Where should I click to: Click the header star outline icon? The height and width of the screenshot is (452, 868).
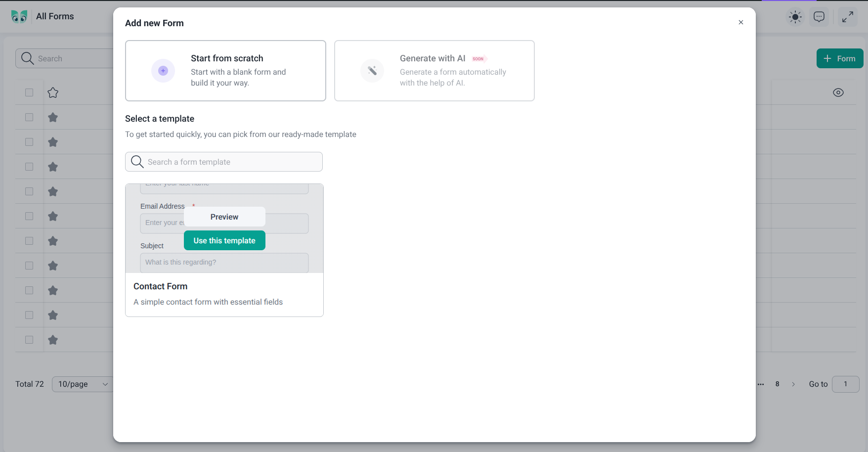click(53, 92)
